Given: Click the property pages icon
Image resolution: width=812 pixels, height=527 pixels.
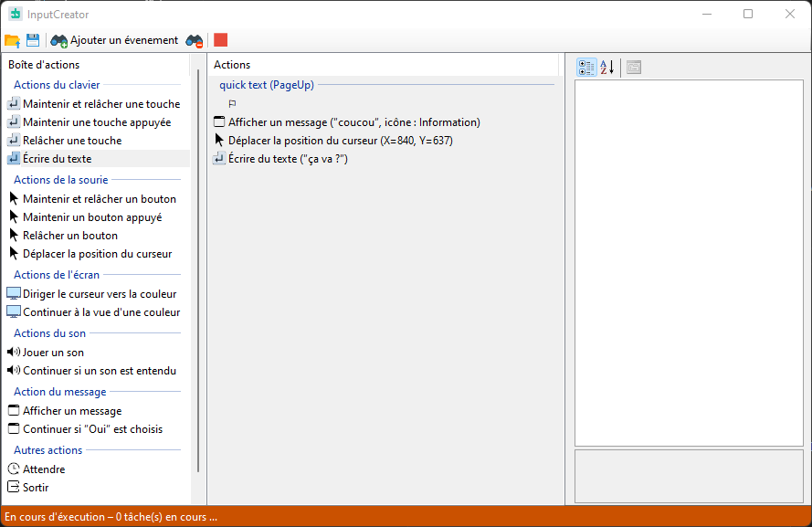Looking at the screenshot, I should pos(634,67).
